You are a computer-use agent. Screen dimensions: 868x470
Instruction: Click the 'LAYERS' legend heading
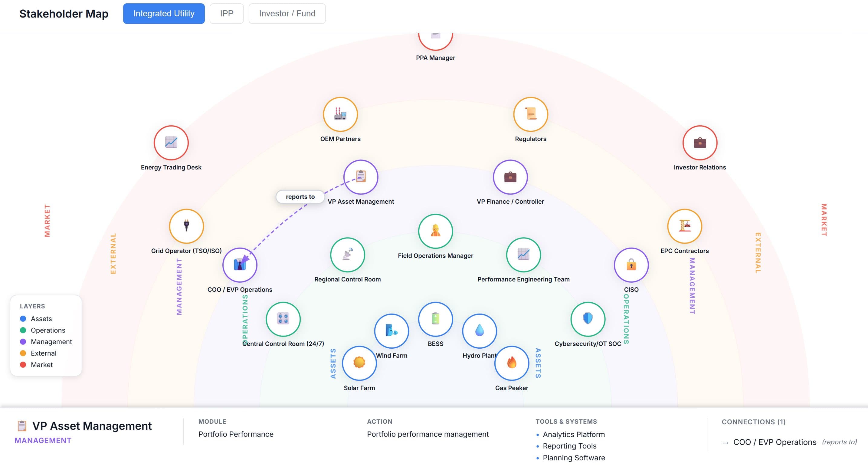pyautogui.click(x=32, y=306)
